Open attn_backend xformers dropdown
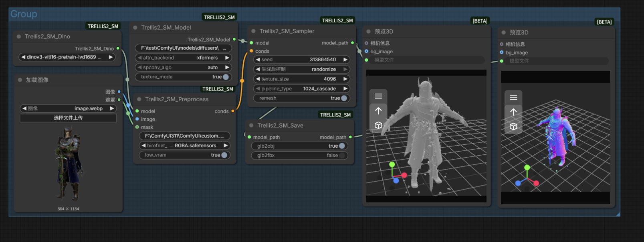Viewport: 644px width, 242px height. pos(184,58)
